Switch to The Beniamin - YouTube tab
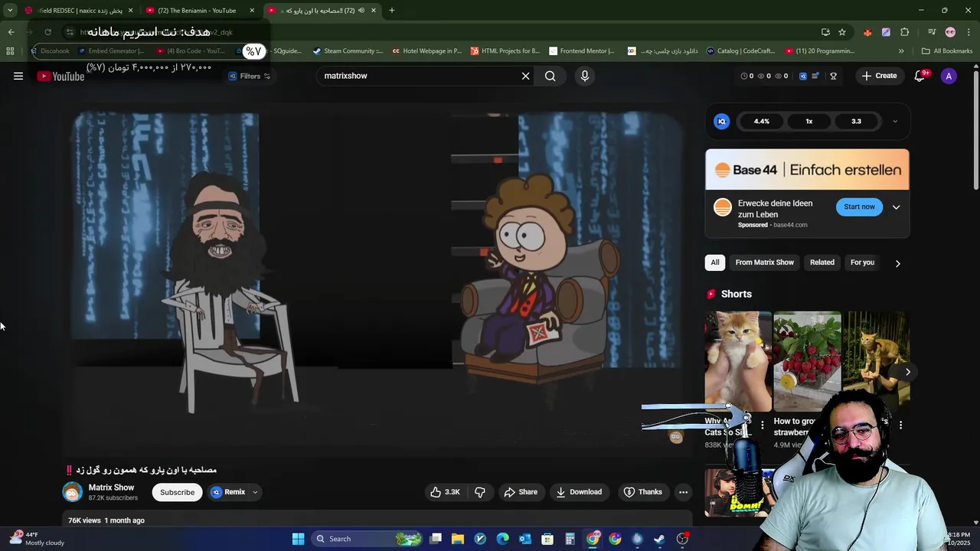Viewport: 980px width, 551px height. point(198,11)
